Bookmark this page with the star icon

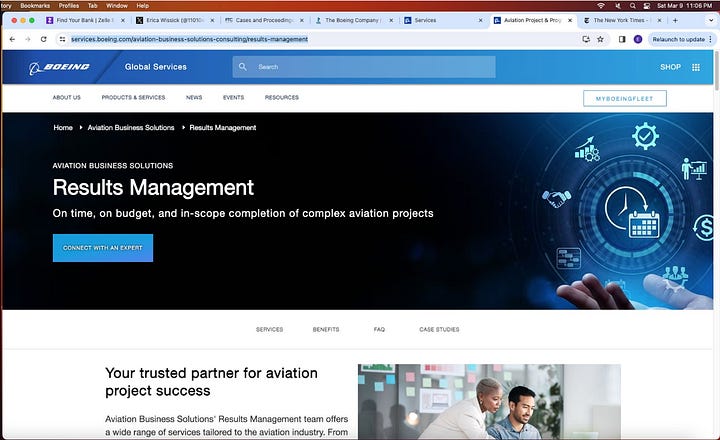point(600,39)
